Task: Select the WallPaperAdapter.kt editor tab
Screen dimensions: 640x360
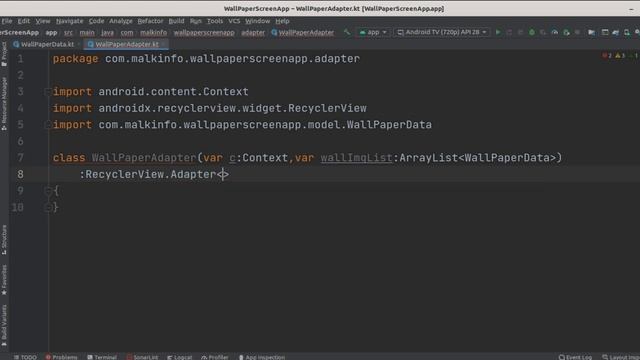Action: pyautogui.click(x=127, y=44)
